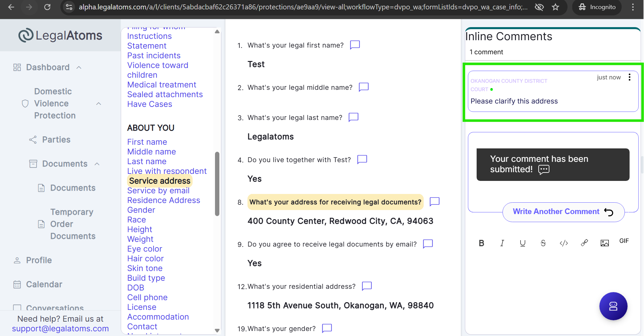Collapse the Dashboard section

pyautogui.click(x=79, y=67)
